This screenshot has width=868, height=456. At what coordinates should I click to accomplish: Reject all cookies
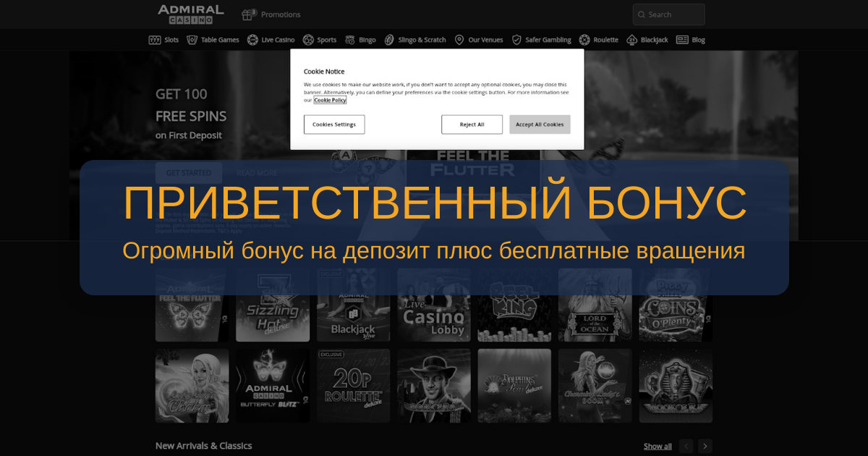[472, 124]
